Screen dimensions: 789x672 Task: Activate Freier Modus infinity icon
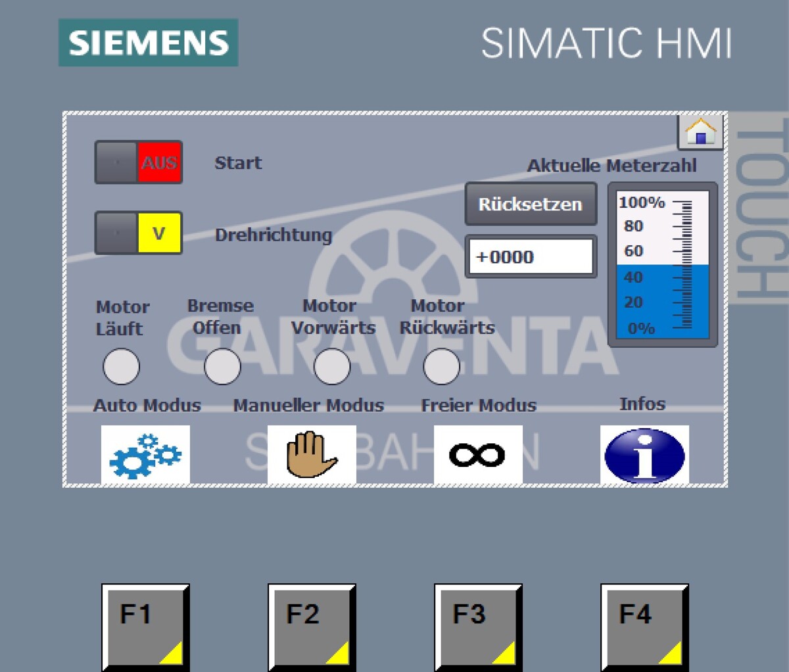click(478, 454)
